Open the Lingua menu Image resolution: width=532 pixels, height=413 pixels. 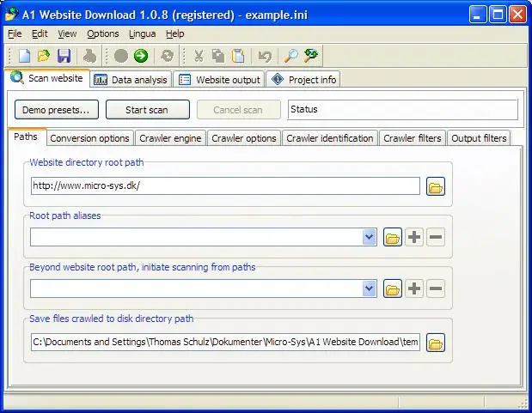(x=142, y=33)
